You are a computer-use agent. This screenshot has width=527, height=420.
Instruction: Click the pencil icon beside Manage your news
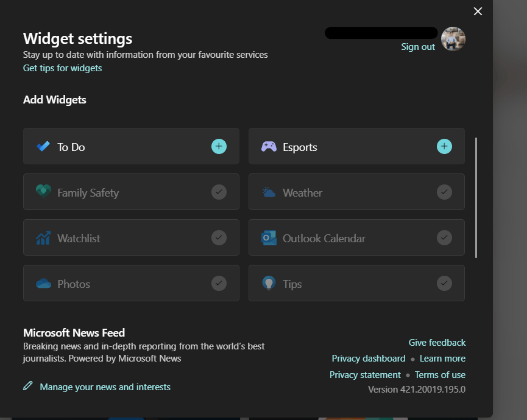click(x=27, y=385)
